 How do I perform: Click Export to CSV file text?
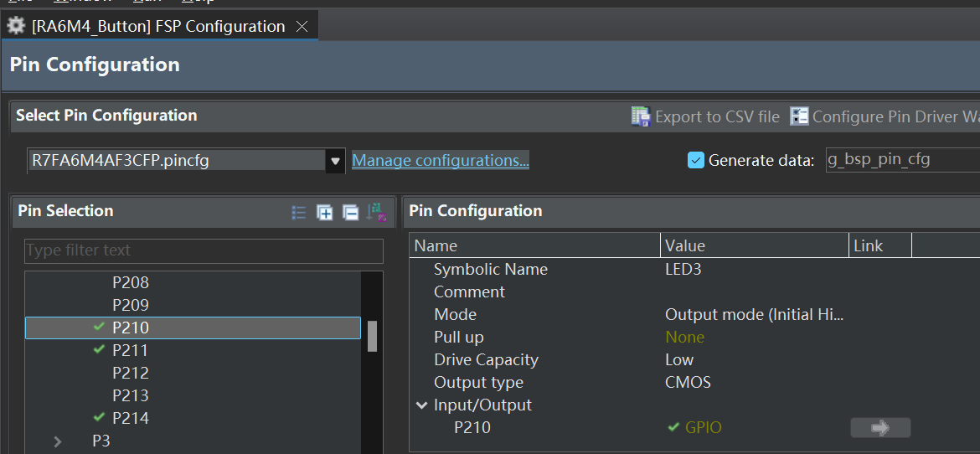click(x=718, y=117)
